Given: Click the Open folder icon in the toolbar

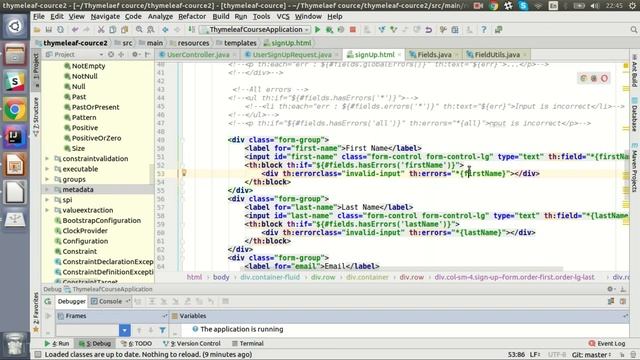Looking at the screenshot, I should coord(37,30).
